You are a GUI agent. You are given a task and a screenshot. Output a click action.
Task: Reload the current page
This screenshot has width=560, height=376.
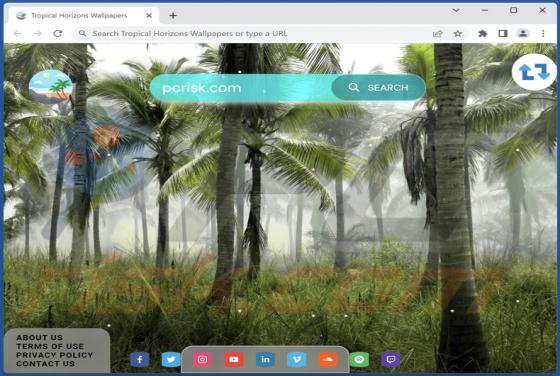(x=58, y=34)
